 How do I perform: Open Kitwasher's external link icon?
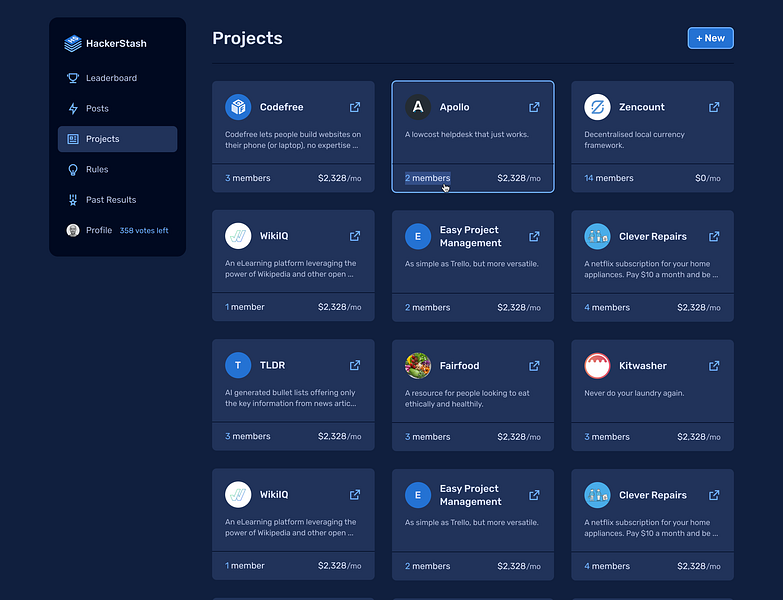point(714,366)
